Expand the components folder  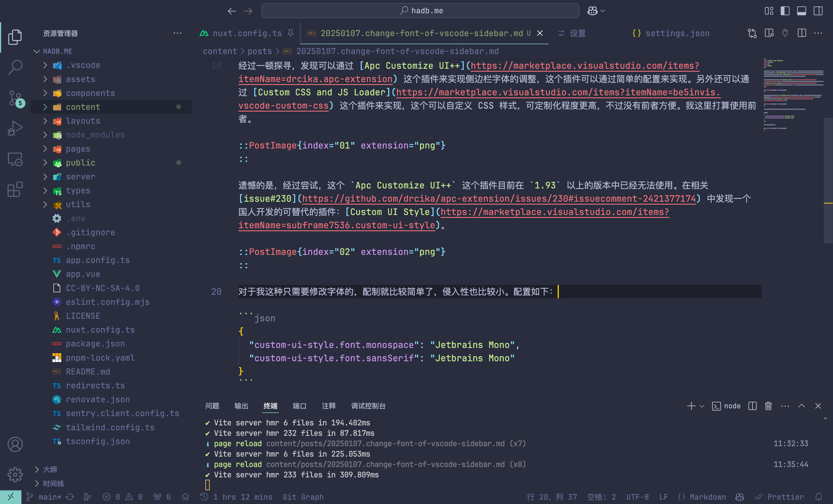click(x=90, y=93)
